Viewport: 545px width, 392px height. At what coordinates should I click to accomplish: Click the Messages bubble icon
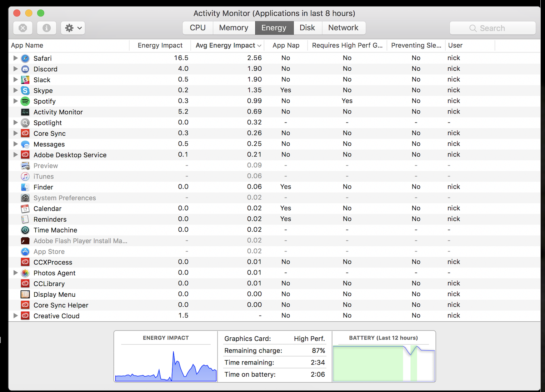(25, 144)
